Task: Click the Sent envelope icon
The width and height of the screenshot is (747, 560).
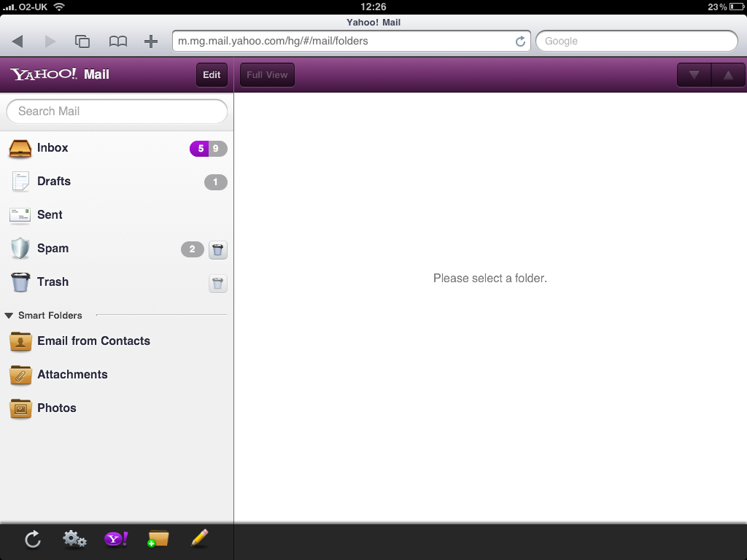Action: (20, 215)
